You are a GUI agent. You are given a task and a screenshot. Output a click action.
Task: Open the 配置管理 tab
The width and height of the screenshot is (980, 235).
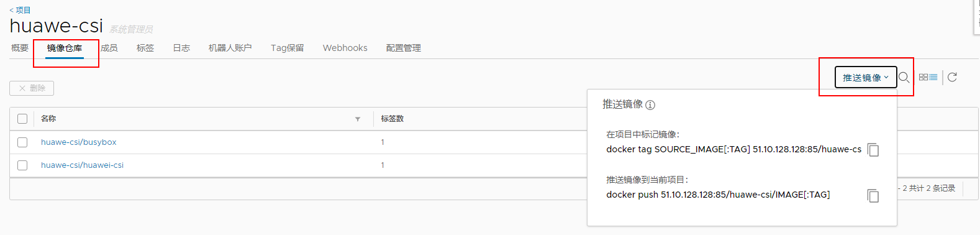pos(404,48)
